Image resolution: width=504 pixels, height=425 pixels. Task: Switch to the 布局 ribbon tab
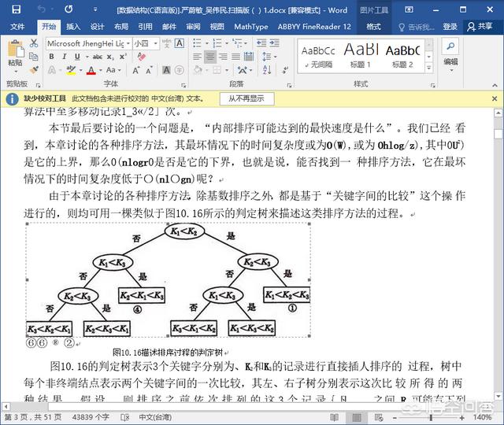[120, 27]
